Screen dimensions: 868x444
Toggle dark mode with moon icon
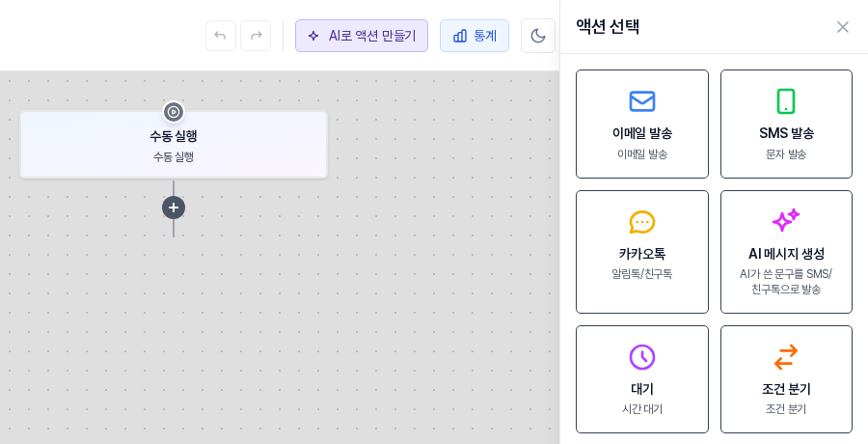tap(538, 36)
